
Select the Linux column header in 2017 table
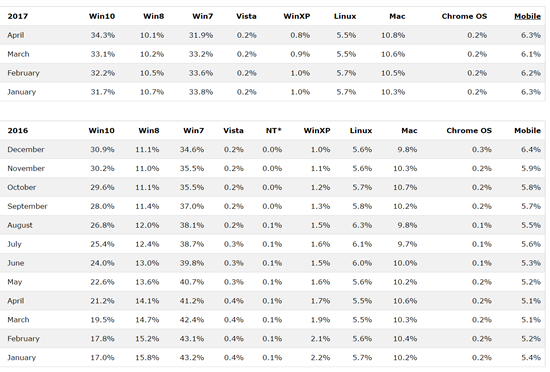tap(345, 16)
